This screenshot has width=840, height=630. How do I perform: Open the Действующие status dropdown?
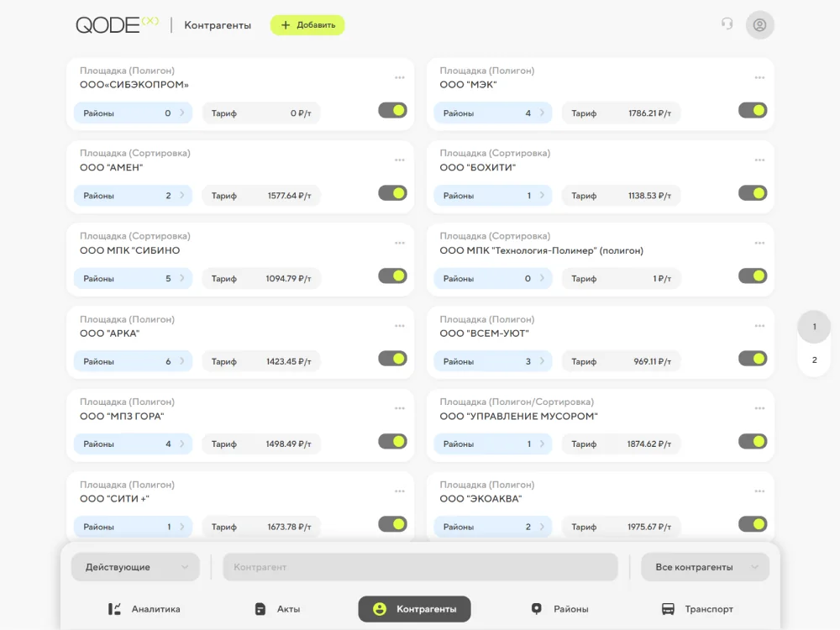pos(135,567)
